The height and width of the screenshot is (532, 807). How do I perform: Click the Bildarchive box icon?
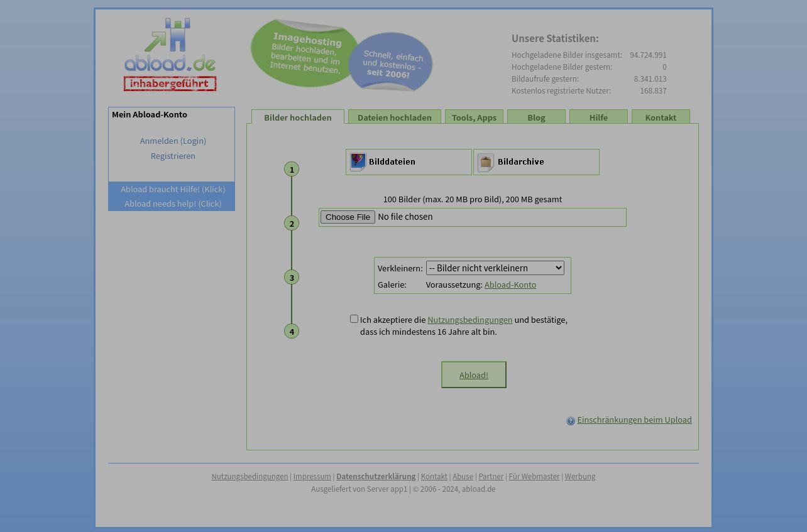pos(486,162)
